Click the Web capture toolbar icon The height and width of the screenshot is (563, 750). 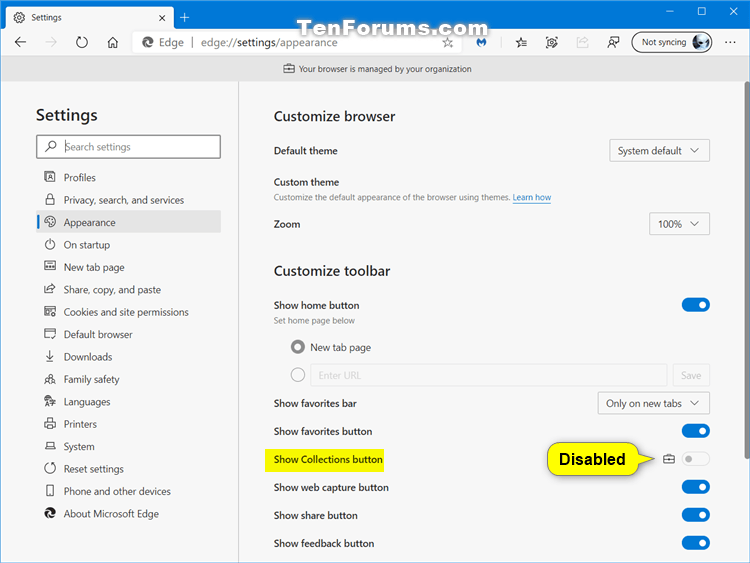click(551, 43)
